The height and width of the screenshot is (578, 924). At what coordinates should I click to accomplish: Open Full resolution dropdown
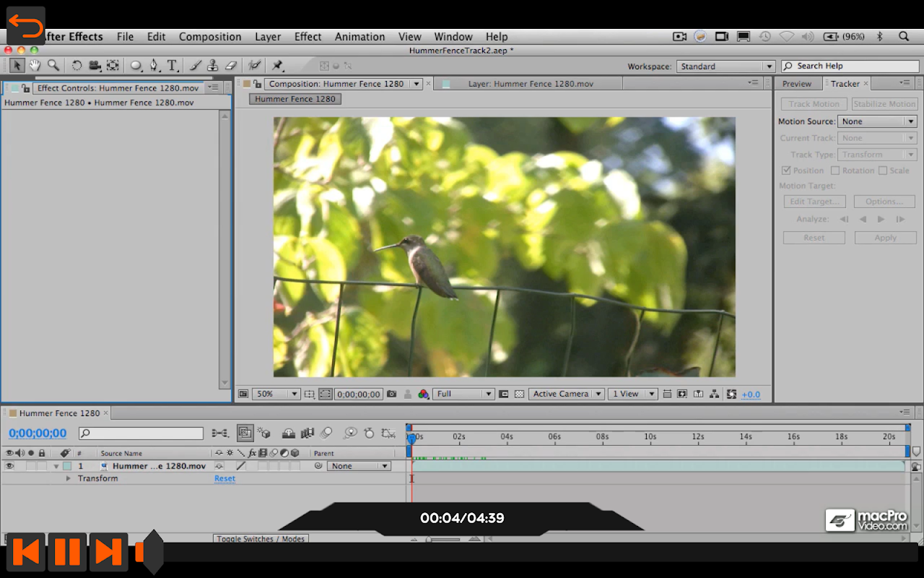pyautogui.click(x=463, y=394)
